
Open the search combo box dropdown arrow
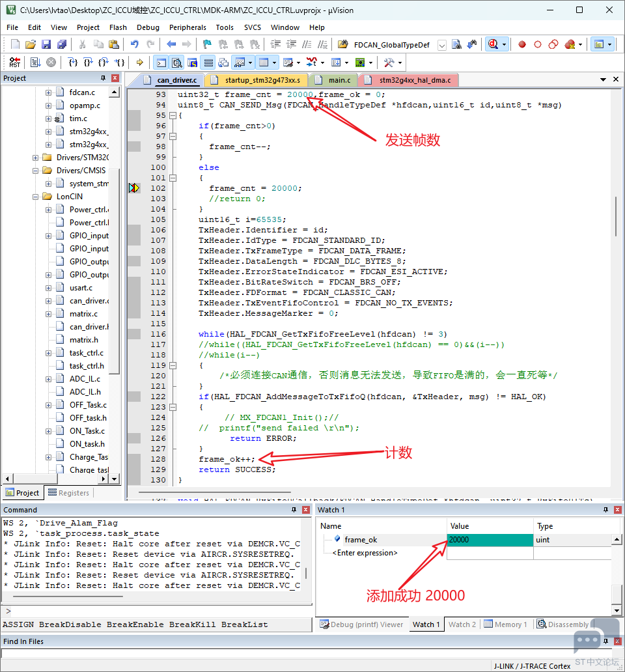[x=442, y=44]
